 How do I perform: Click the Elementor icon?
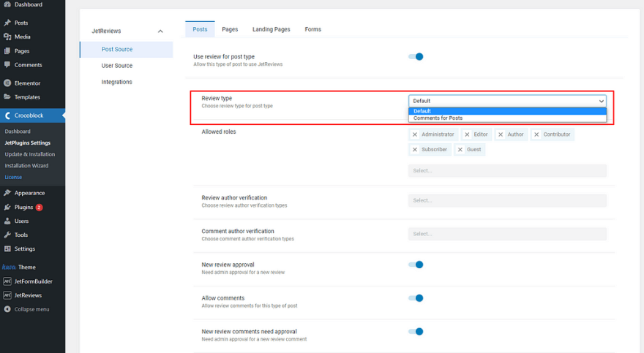click(7, 83)
